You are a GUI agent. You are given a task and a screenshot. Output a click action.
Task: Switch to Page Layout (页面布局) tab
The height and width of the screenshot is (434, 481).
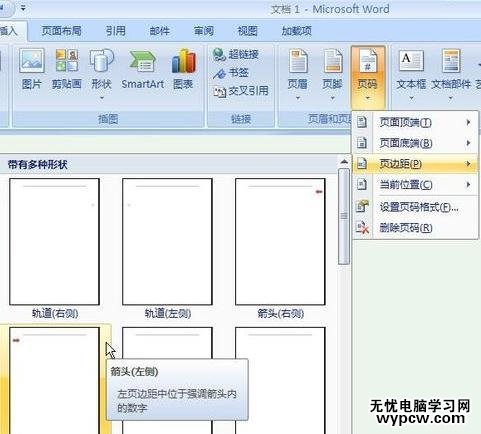tap(61, 31)
